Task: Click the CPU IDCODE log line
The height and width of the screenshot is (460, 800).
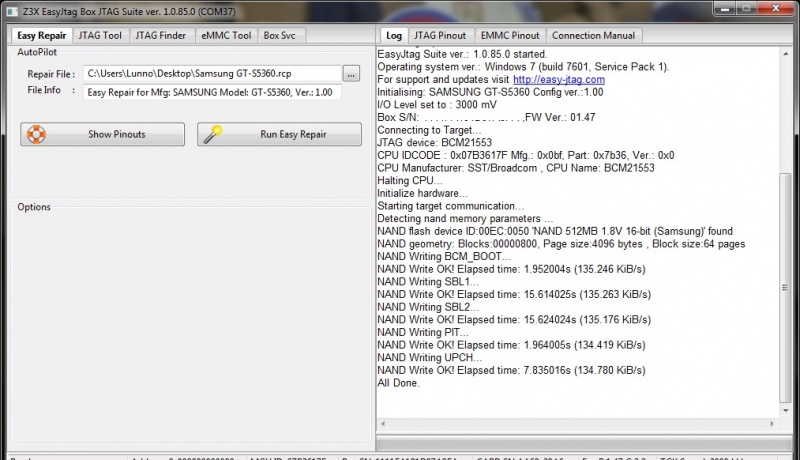Action: click(x=526, y=156)
